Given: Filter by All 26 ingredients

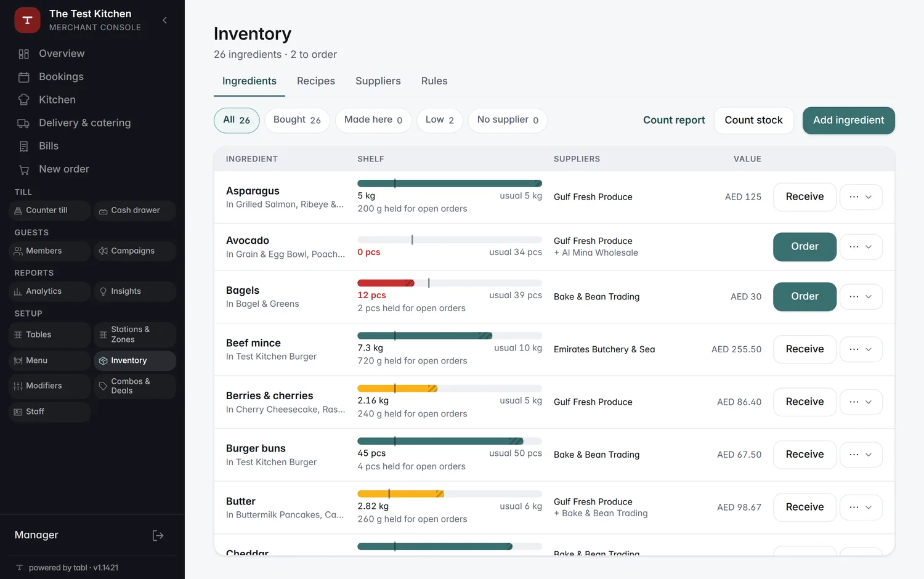Looking at the screenshot, I should pos(237,120).
